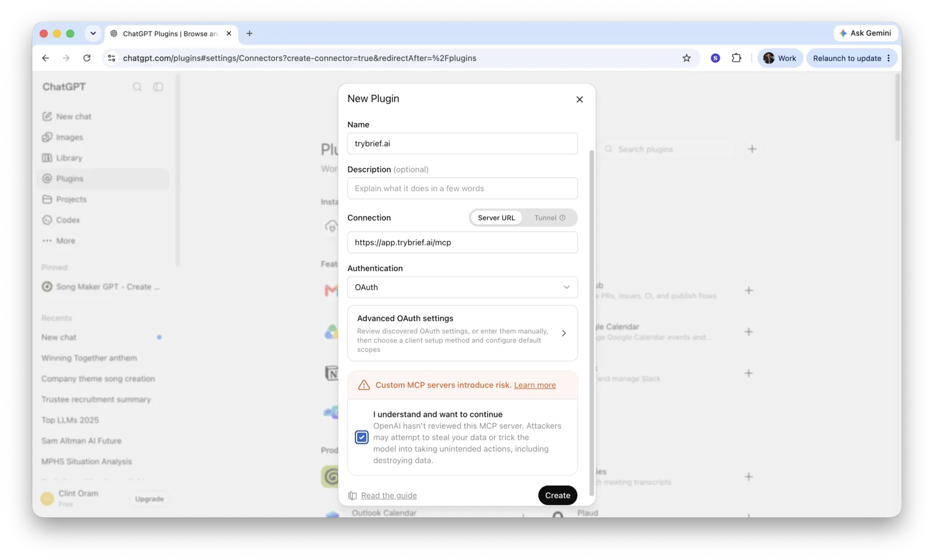
Task: Expand the More sidebar item
Action: pyautogui.click(x=103, y=241)
